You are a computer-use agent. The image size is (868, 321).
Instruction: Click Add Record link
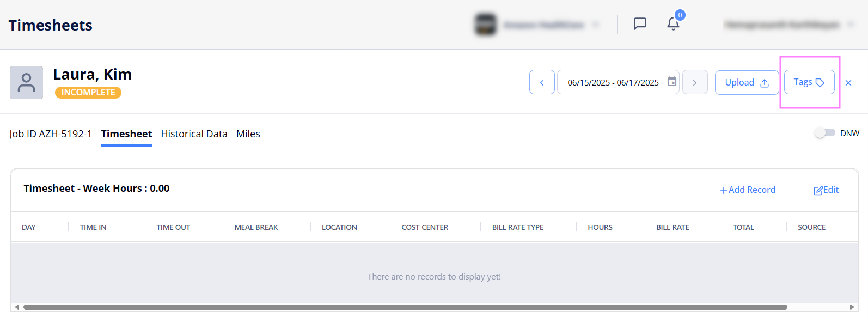[x=748, y=190]
